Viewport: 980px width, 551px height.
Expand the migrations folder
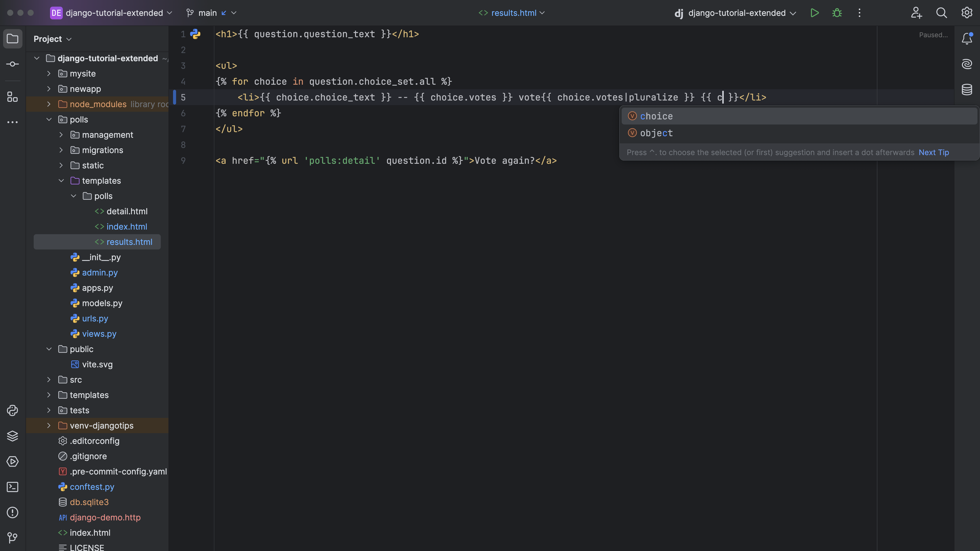coord(61,150)
